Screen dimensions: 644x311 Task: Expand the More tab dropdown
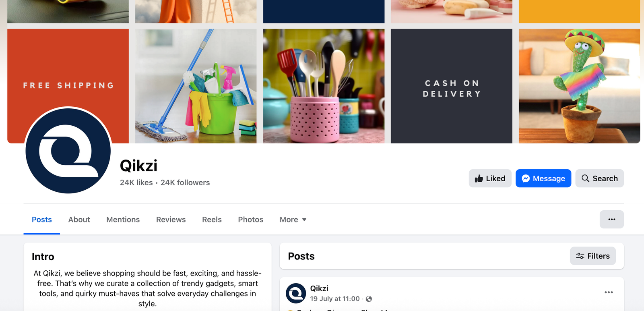(x=293, y=220)
